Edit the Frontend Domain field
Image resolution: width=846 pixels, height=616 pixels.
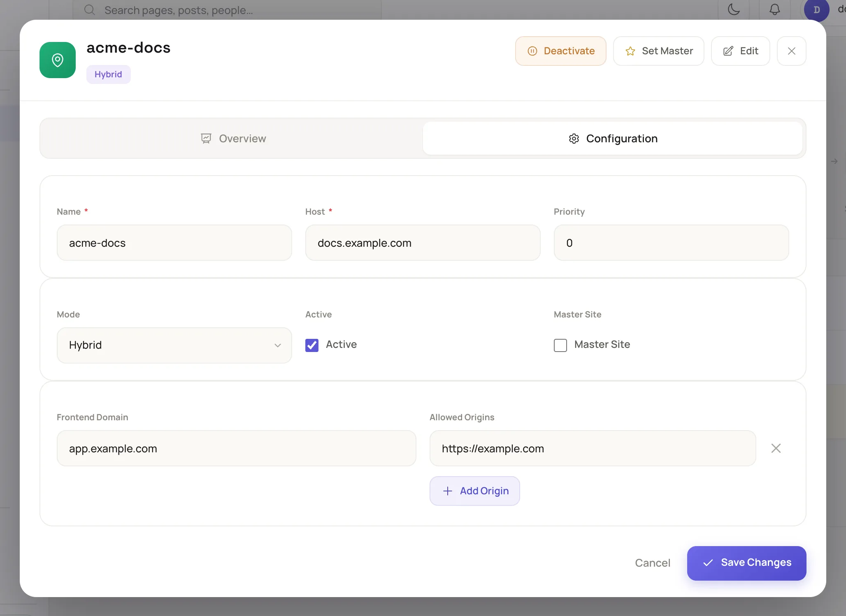[237, 448]
